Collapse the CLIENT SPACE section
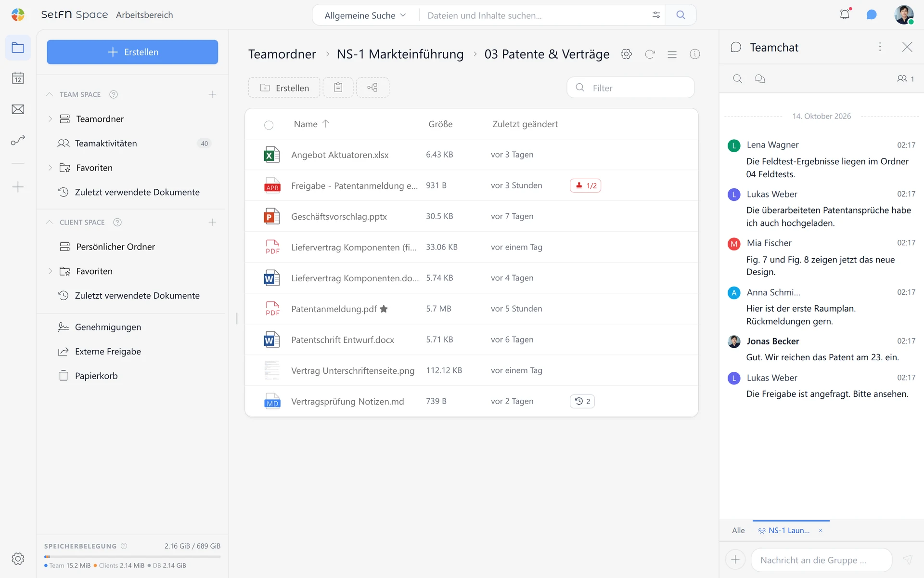 tap(49, 222)
